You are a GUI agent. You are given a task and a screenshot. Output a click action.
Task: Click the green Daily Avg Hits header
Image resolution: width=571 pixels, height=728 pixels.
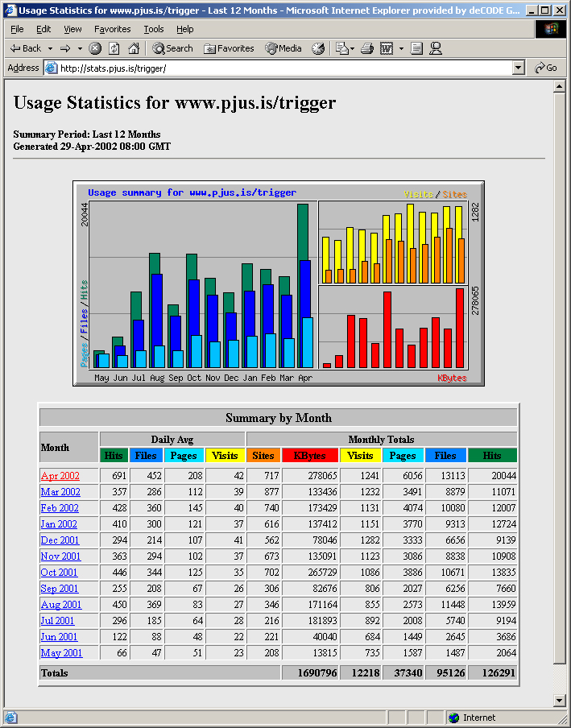[x=114, y=456]
